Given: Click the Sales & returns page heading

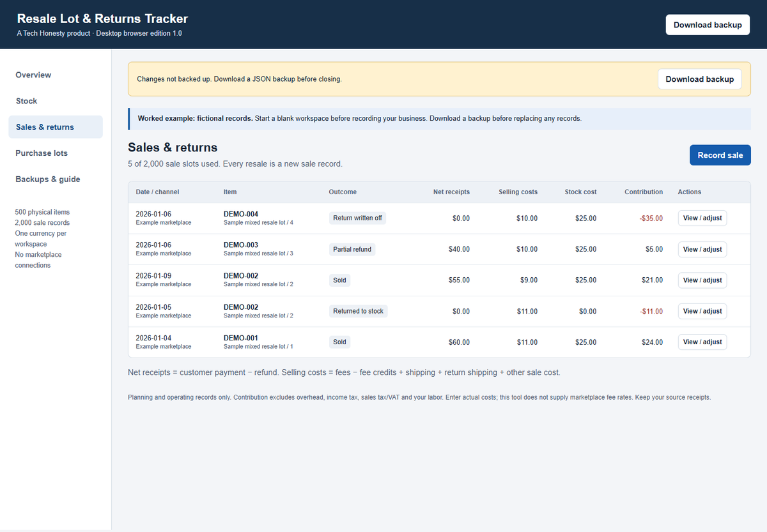Looking at the screenshot, I should (173, 148).
